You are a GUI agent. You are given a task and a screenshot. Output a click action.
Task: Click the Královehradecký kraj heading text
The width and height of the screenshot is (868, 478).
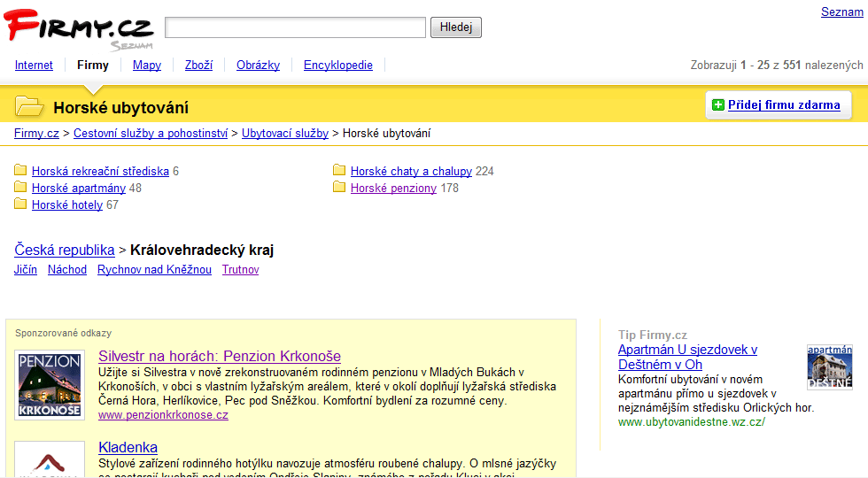click(x=202, y=250)
